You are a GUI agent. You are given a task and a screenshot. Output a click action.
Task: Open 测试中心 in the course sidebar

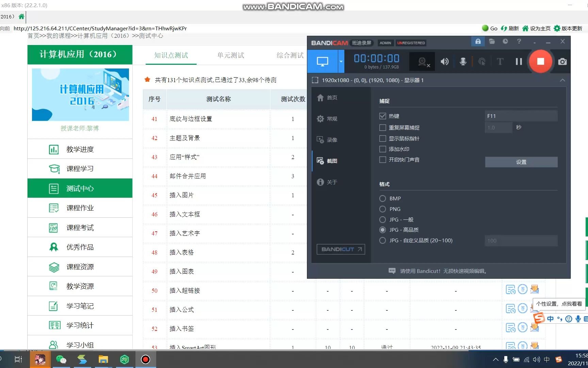pos(80,188)
